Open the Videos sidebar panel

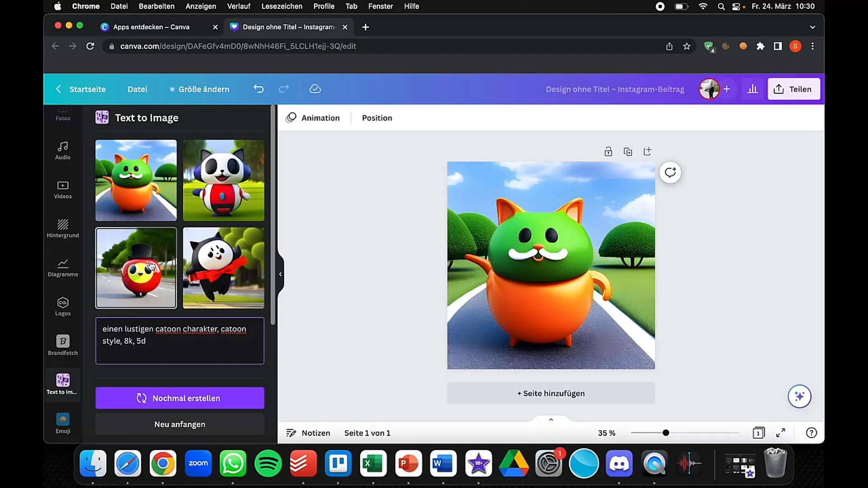click(63, 190)
